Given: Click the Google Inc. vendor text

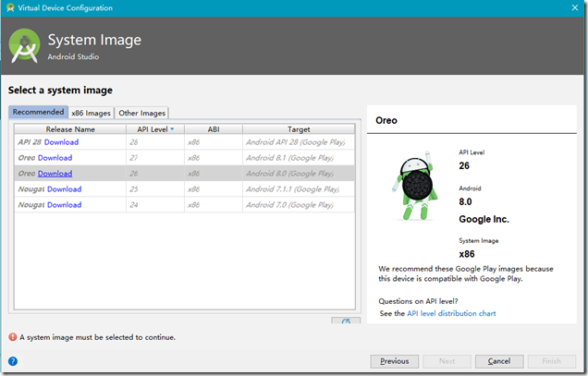Looking at the screenshot, I should pos(484,219).
